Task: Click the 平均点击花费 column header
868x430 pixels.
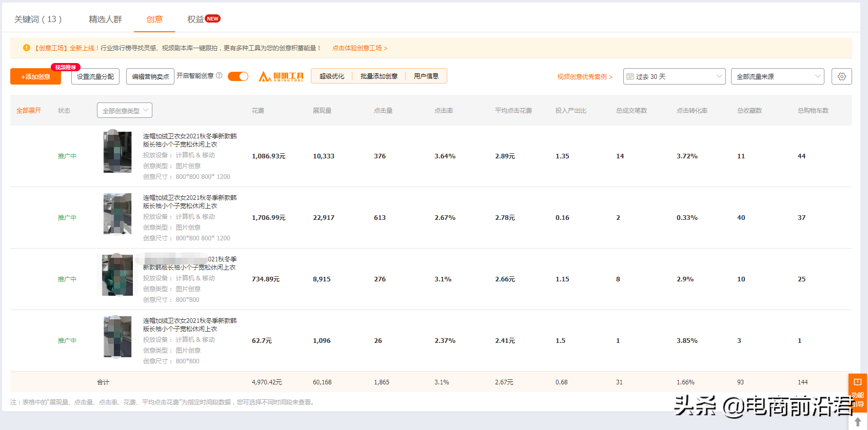Action: [514, 110]
